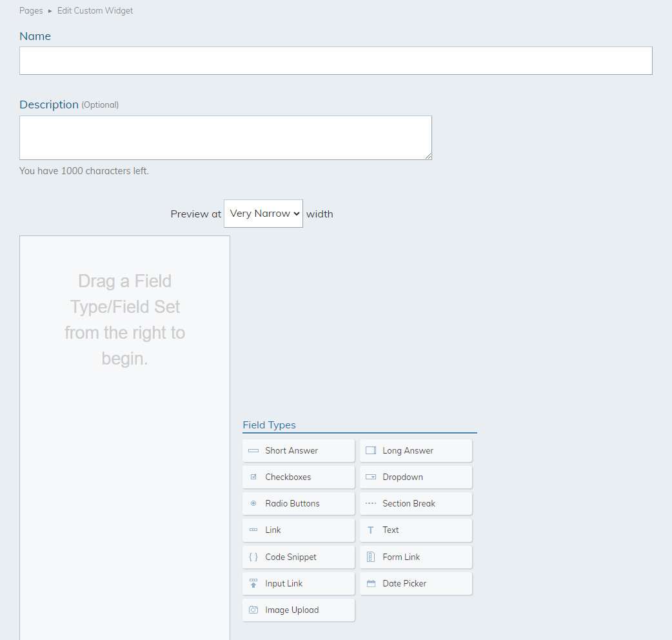Select the Code Snippet label
Screen dimensions: 672x640
291,557
